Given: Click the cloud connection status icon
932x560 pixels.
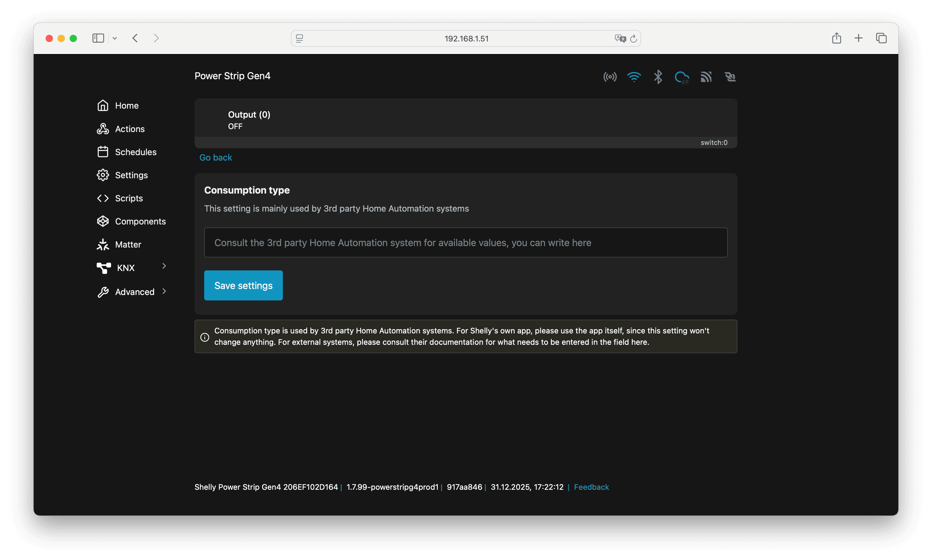Looking at the screenshot, I should tap(682, 77).
